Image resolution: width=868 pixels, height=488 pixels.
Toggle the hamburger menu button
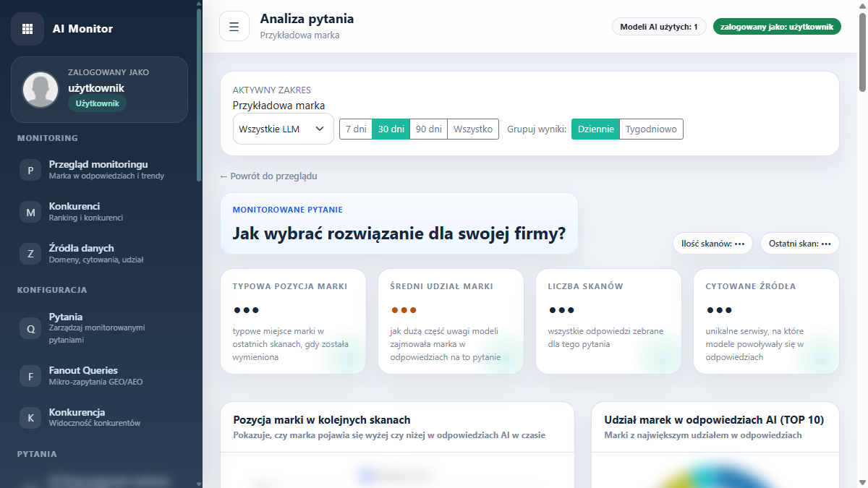tap(234, 27)
